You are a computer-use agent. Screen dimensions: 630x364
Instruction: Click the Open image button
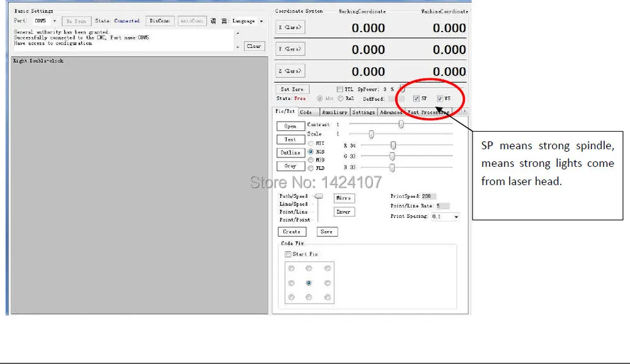[290, 126]
